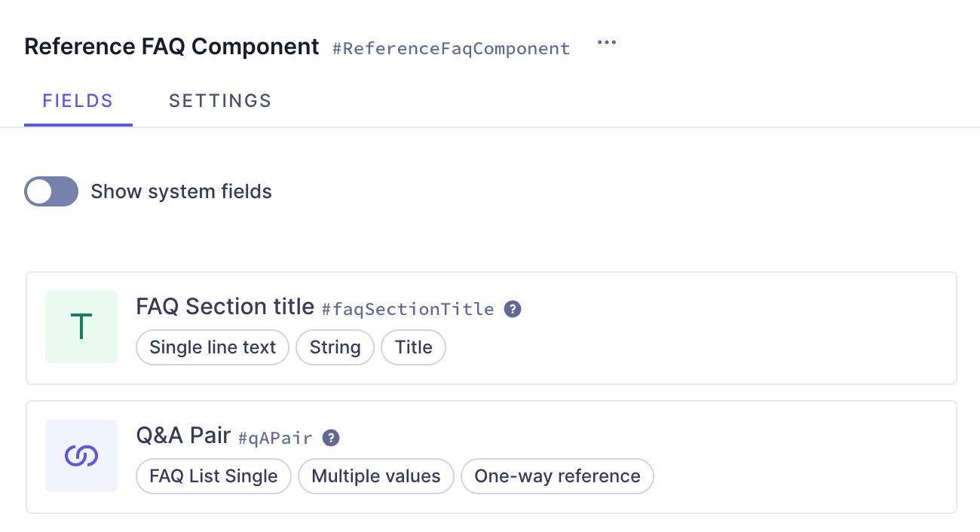Viewport: 980px width, 532px height.
Task: Open the help tooltip beside faqSectionTitle
Action: [x=513, y=309]
